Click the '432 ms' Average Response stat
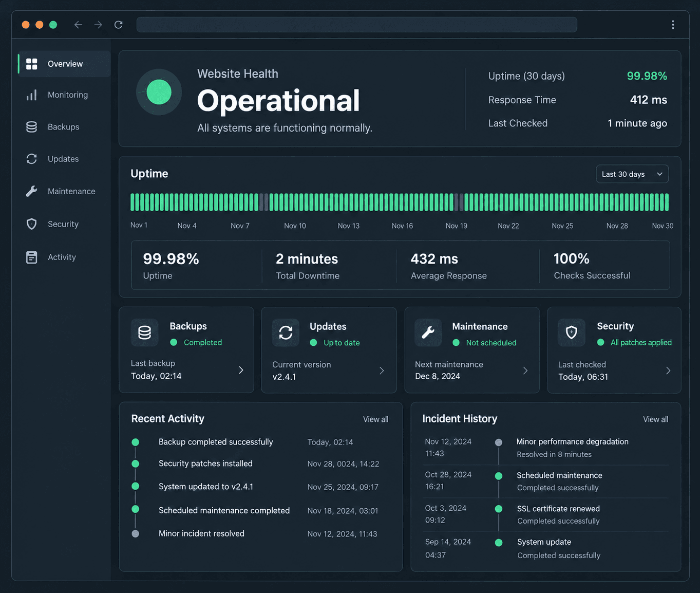The height and width of the screenshot is (593, 700). pos(434,259)
